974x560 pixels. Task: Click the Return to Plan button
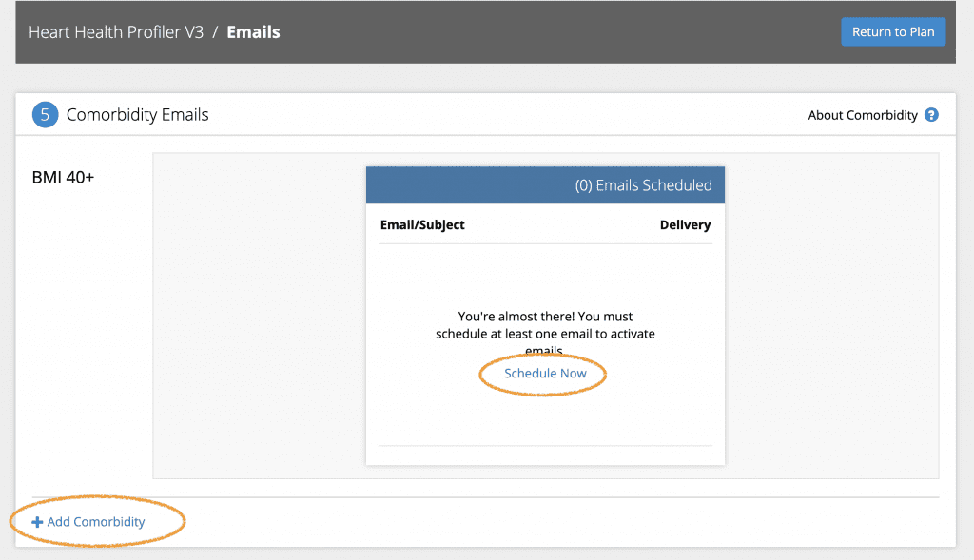893,31
